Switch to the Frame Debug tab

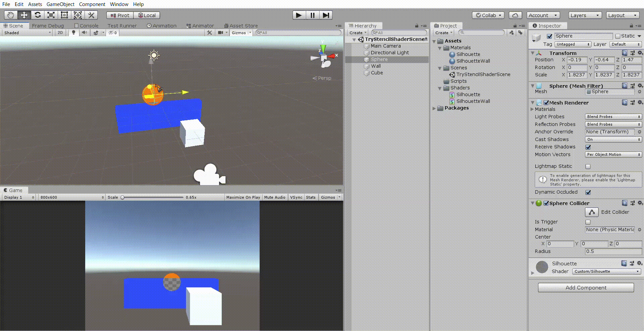click(x=48, y=26)
